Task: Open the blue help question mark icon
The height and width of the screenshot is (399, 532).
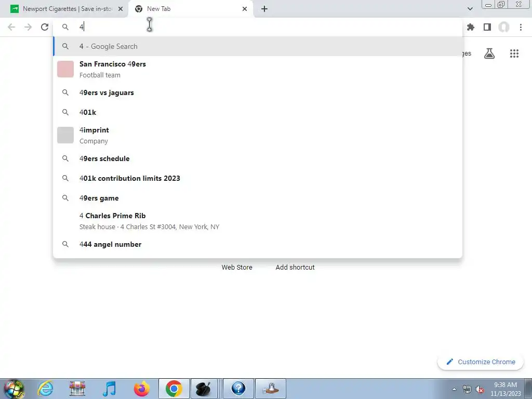Action: 238,389
